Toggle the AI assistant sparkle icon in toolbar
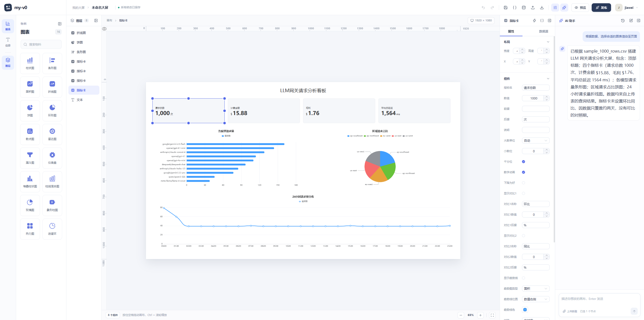This screenshot has height=320, width=644. pyautogui.click(x=564, y=8)
